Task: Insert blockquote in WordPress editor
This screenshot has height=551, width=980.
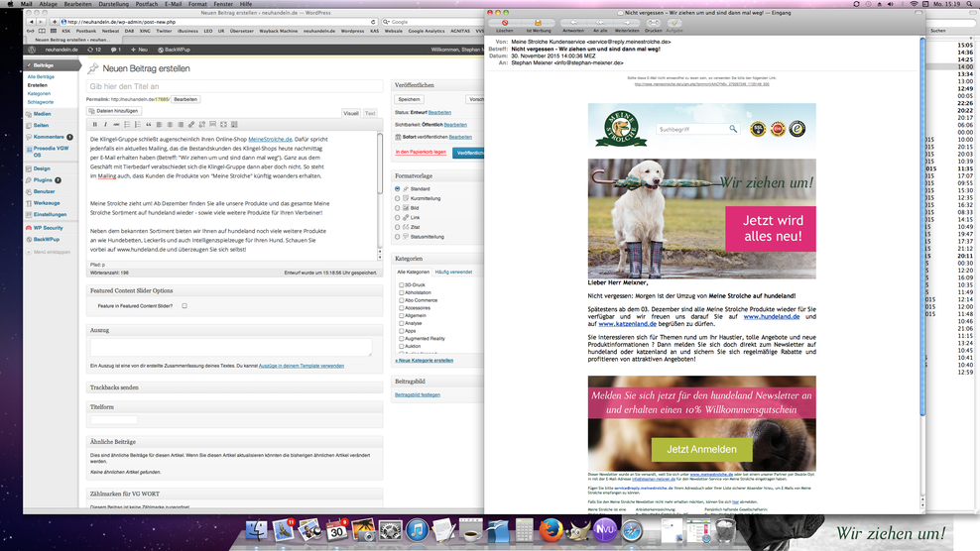Action: [x=149, y=124]
